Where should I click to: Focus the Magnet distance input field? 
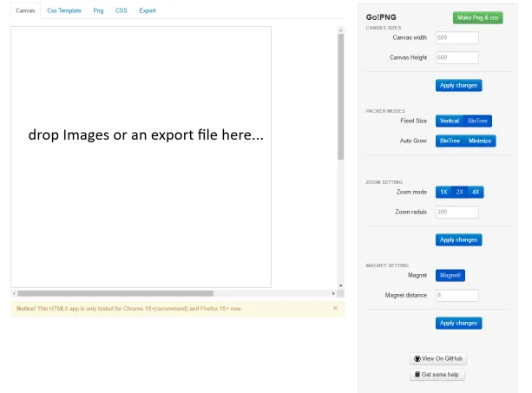[x=457, y=295]
